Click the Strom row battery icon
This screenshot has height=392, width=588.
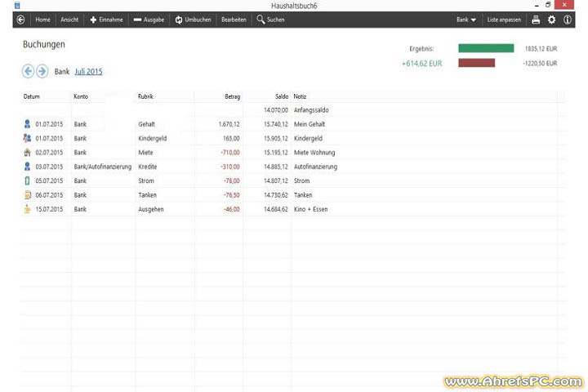(x=28, y=181)
